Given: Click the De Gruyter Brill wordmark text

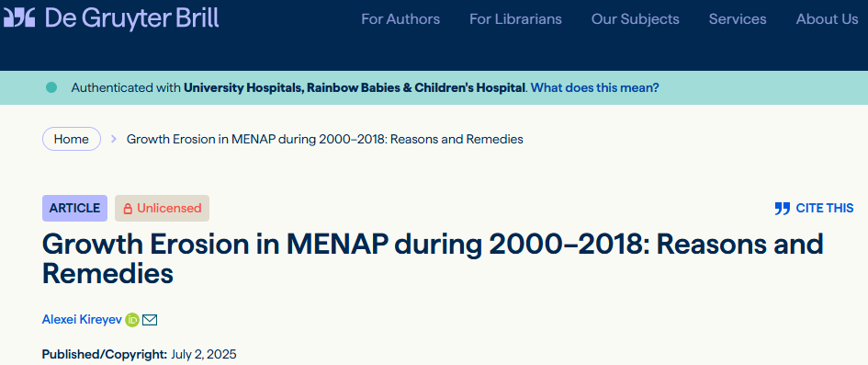Looking at the screenshot, I should point(131,18).
